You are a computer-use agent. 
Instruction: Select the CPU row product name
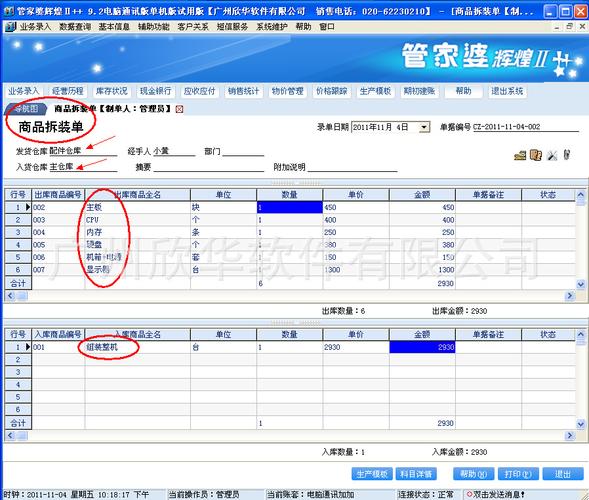(137, 220)
